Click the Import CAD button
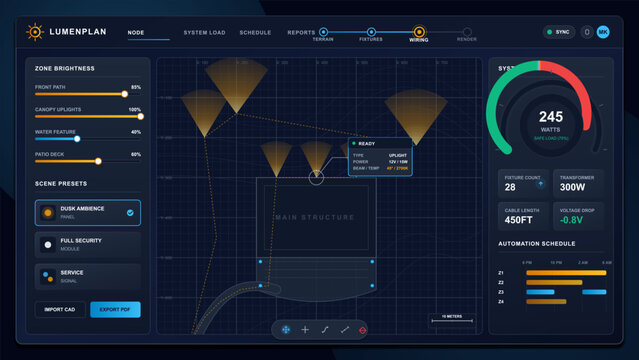639x360 pixels. pyautogui.click(x=60, y=309)
